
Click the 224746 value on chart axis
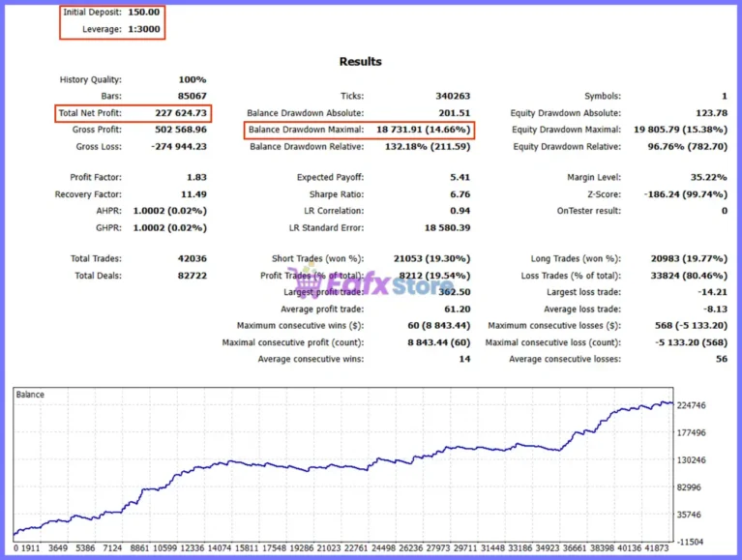(691, 405)
